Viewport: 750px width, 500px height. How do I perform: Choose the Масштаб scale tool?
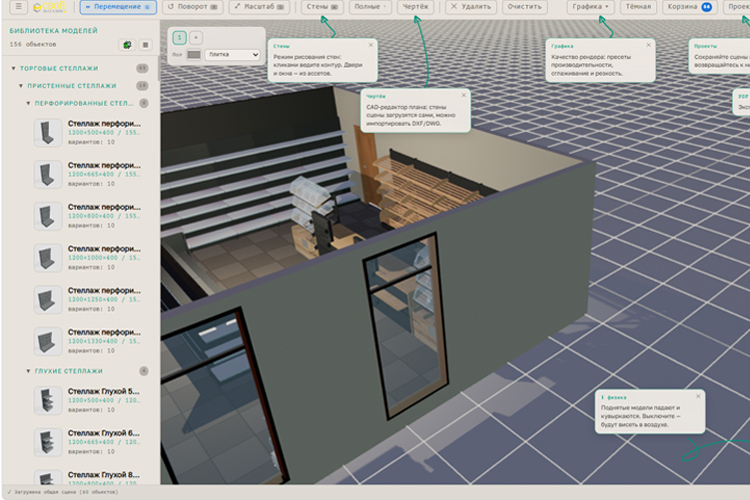pyautogui.click(x=260, y=7)
